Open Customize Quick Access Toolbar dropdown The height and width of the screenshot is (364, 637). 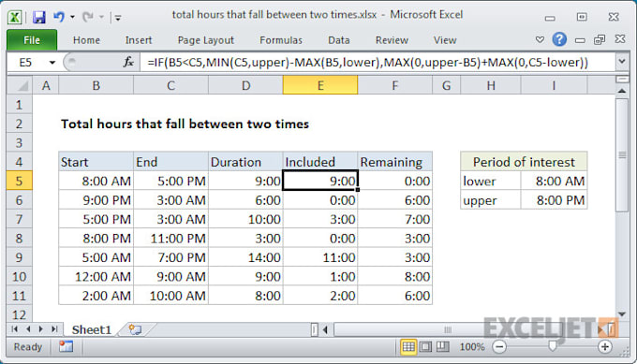(118, 18)
